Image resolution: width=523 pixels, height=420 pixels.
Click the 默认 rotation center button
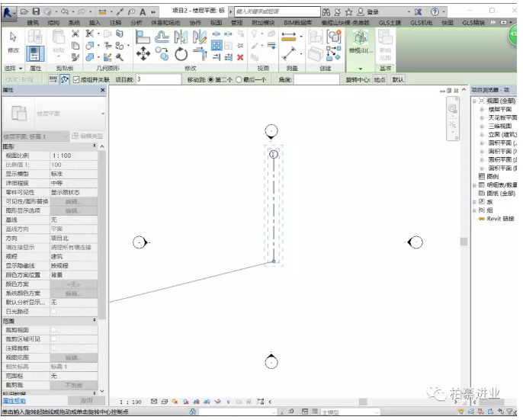pyautogui.click(x=398, y=80)
